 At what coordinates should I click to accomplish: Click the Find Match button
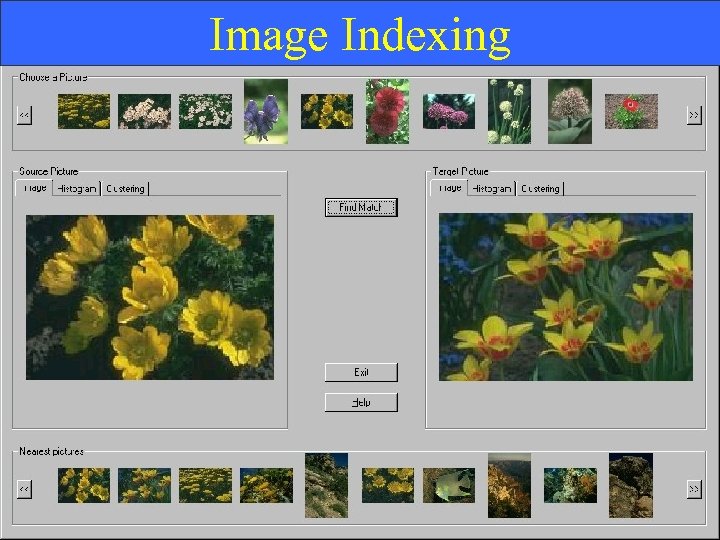(x=361, y=208)
